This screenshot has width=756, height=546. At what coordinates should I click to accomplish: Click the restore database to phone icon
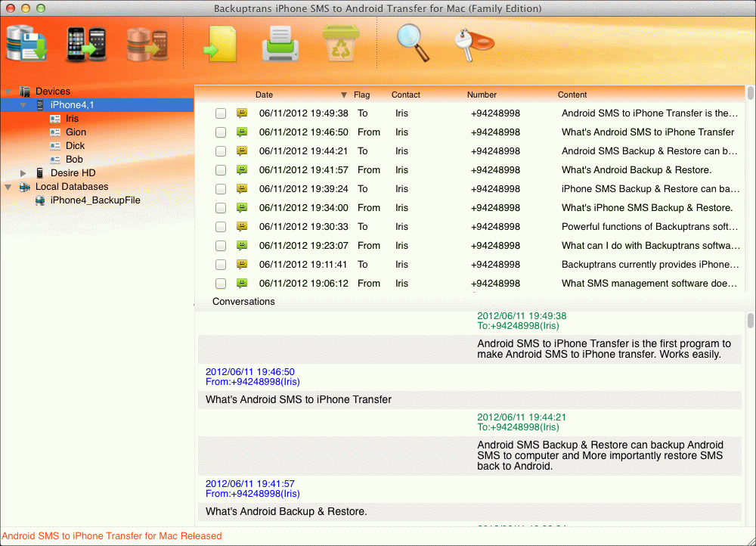(145, 44)
